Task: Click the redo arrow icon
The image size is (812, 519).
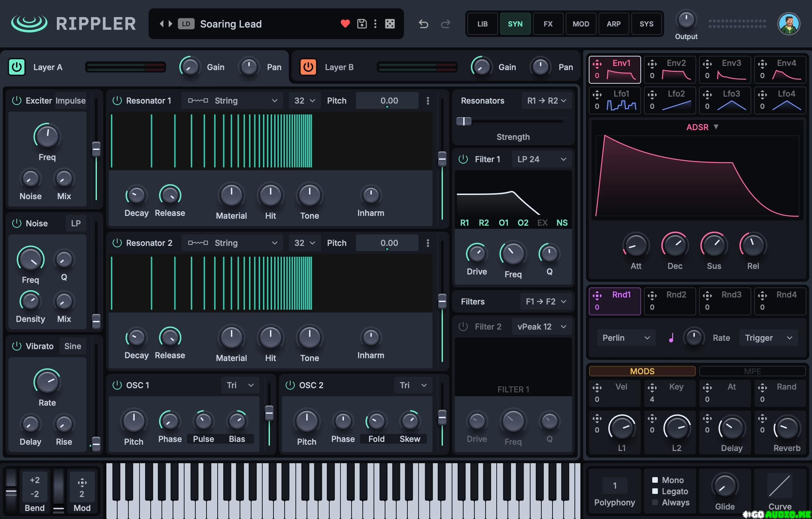Action: click(x=445, y=24)
